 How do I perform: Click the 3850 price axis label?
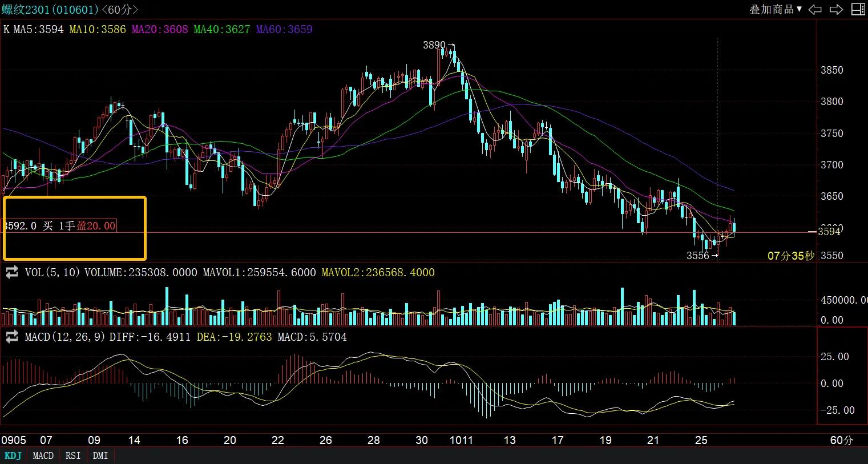[831, 70]
